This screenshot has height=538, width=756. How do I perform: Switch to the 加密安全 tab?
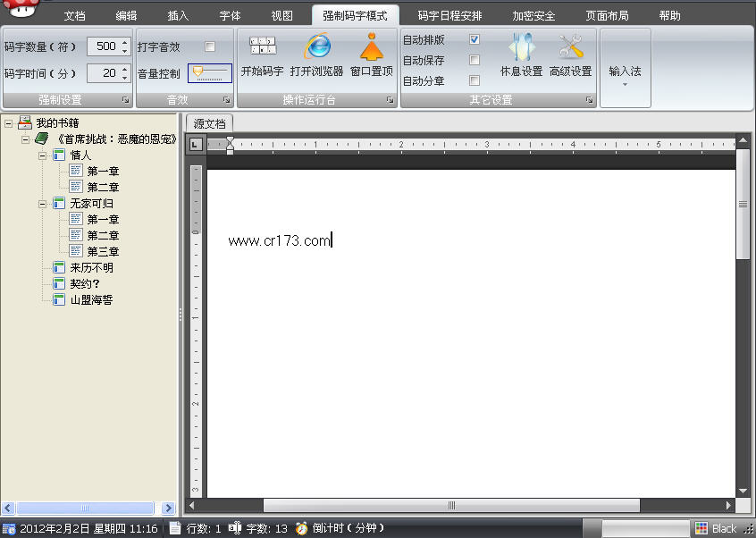[x=533, y=15]
